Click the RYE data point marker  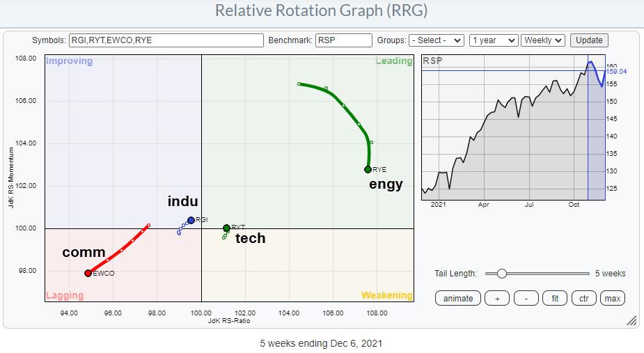[368, 169]
